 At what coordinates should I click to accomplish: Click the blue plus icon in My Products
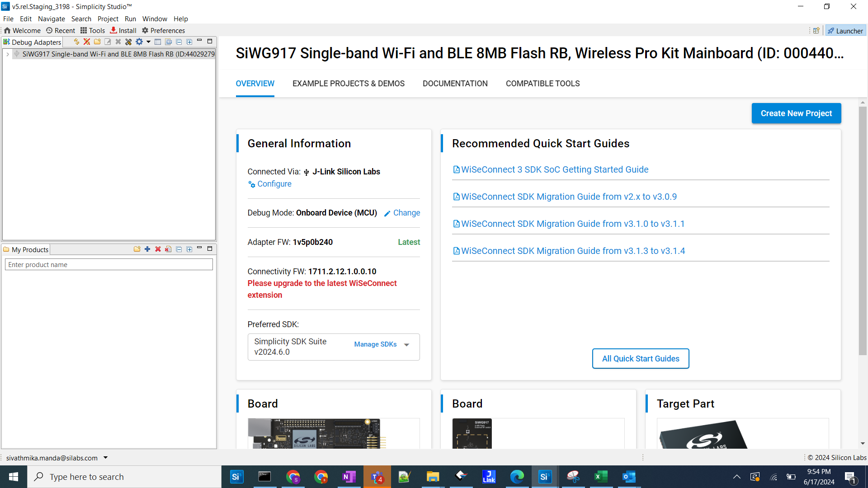(x=147, y=249)
